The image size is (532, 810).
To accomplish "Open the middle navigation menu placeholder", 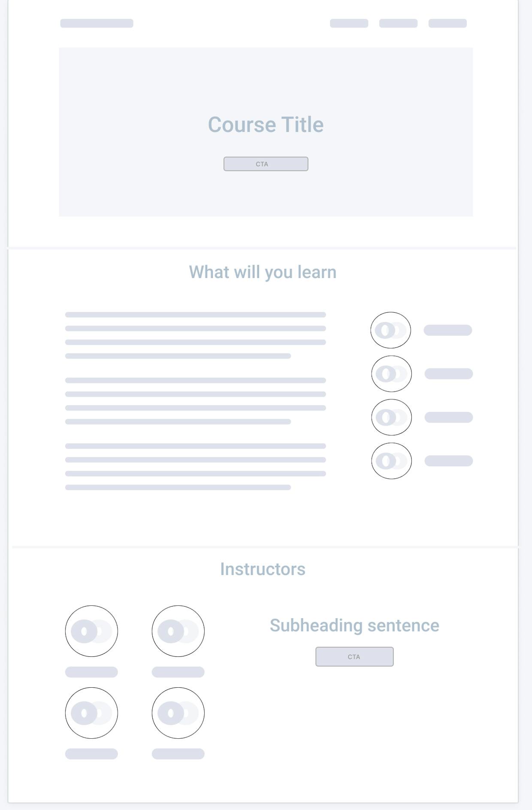I will point(398,23).
